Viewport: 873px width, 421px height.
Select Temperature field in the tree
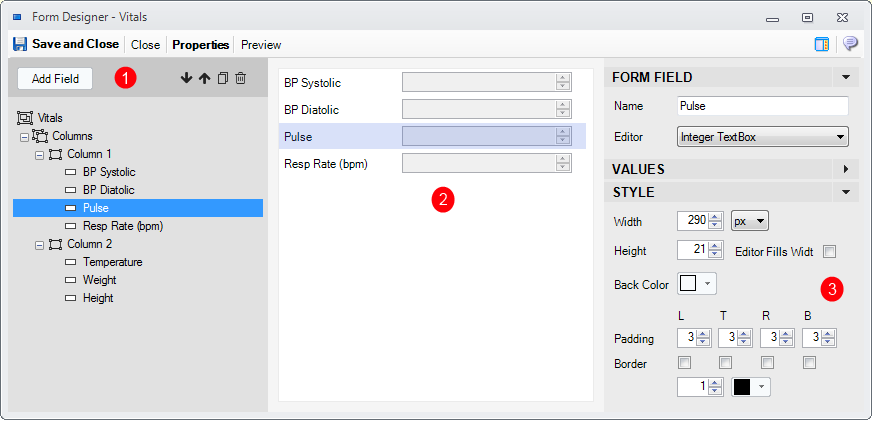pos(112,262)
